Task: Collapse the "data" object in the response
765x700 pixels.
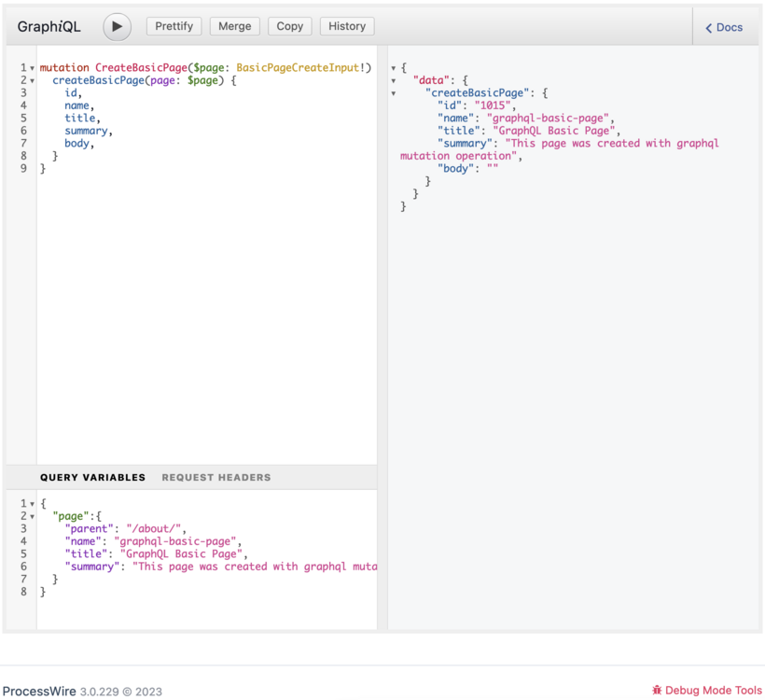Action: point(394,81)
